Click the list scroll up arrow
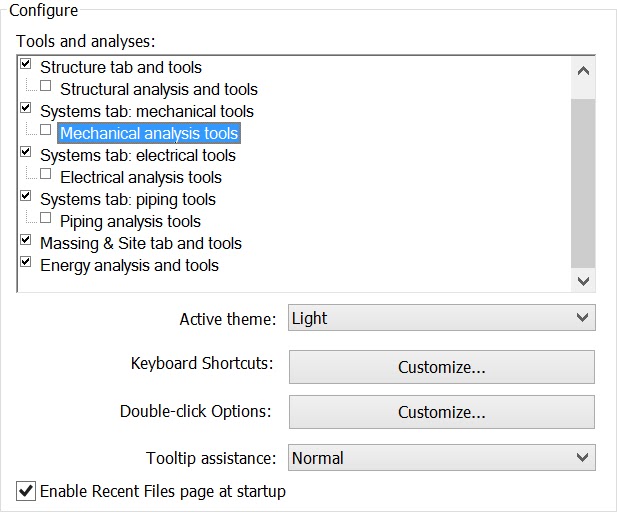617x512 pixels. [583, 71]
